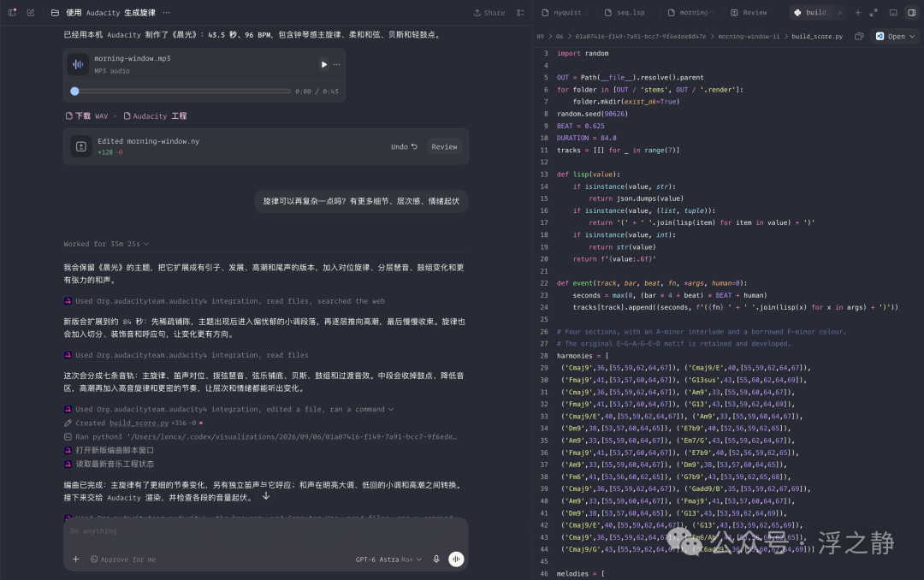Expand the 'Worked for 35m 25s' details
Image resolution: width=924 pixels, height=580 pixels.
click(x=106, y=244)
